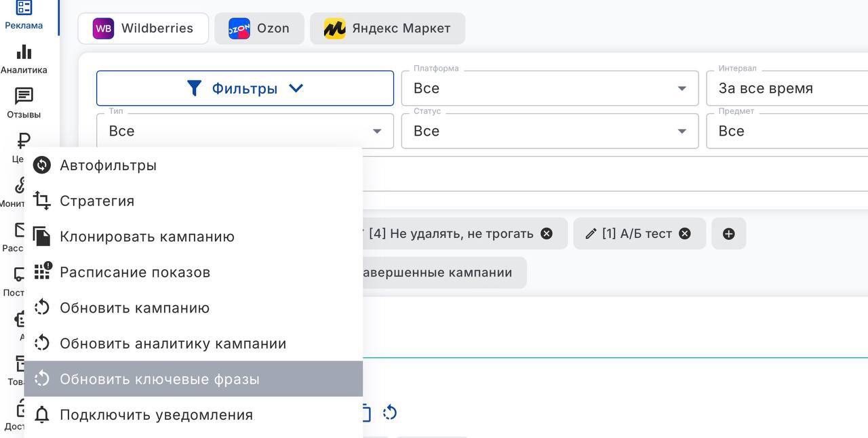This screenshot has height=438, width=868.
Task: Open Расписание показов from the menu
Action: point(135,273)
